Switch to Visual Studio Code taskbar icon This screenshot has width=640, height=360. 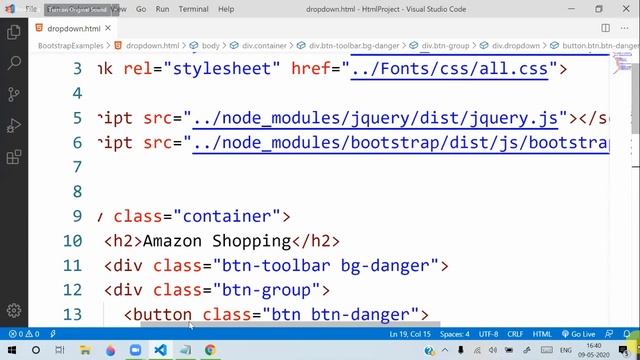(160, 350)
